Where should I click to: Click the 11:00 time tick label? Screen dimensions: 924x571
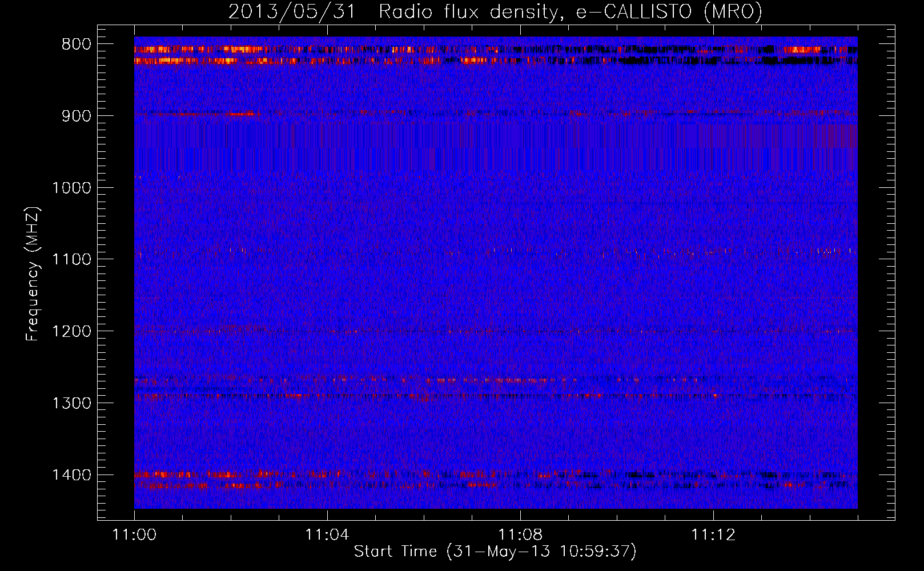tap(134, 535)
